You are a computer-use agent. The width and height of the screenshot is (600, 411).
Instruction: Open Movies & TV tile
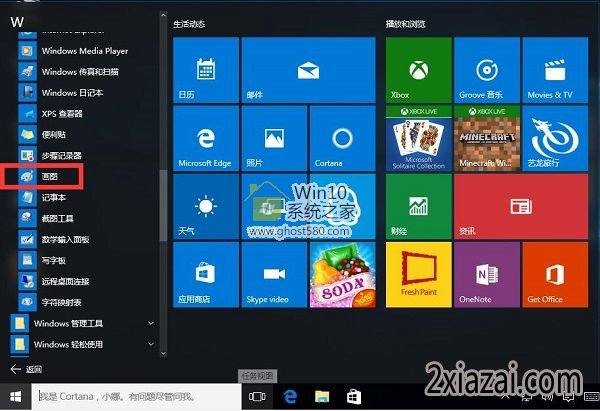click(x=555, y=70)
